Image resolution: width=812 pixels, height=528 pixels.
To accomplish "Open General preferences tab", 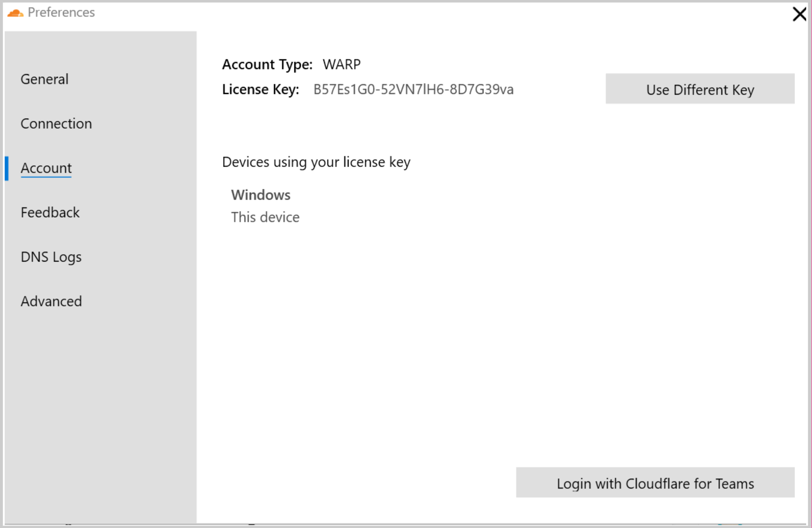I will 44,79.
